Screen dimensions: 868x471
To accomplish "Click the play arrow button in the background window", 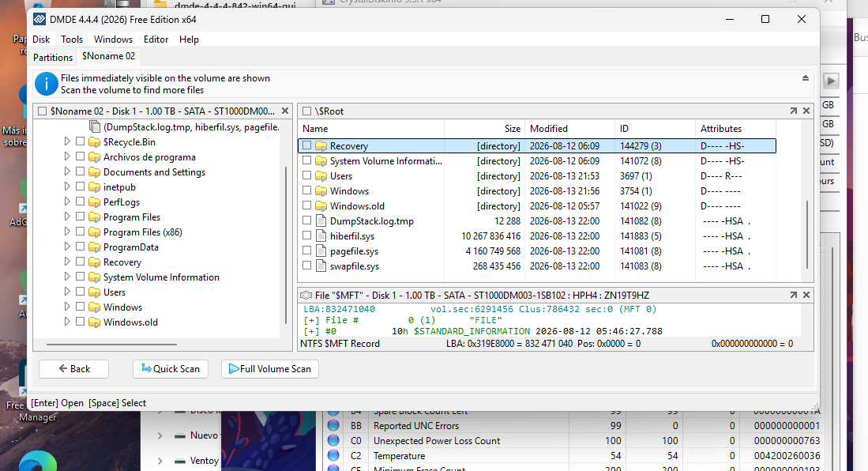I will 830,81.
